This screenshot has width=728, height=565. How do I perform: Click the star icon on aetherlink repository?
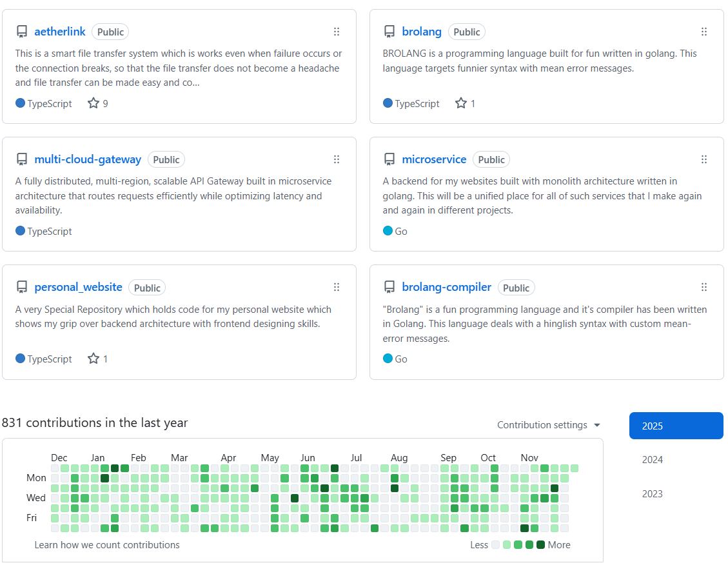[x=93, y=103]
